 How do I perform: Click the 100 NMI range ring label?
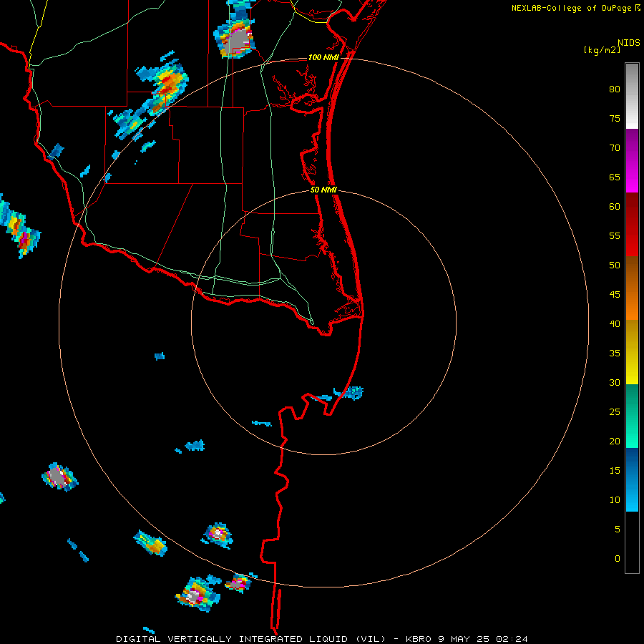click(x=323, y=57)
